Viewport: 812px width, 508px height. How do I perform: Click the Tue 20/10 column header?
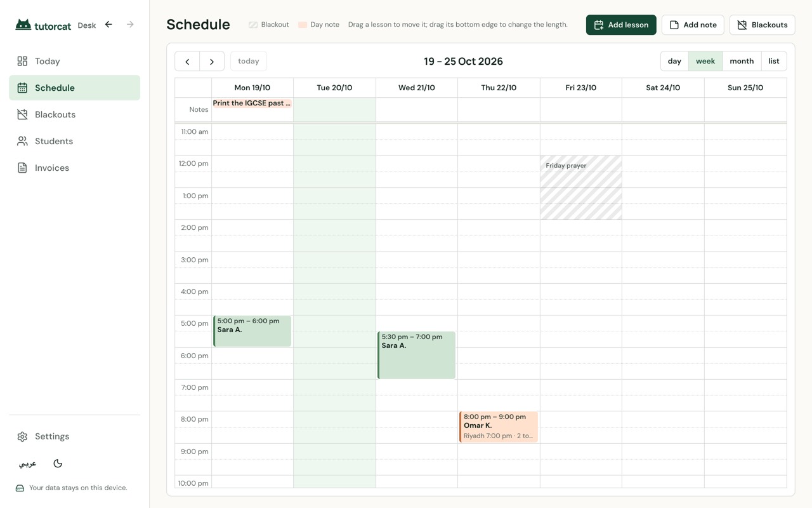[334, 88]
